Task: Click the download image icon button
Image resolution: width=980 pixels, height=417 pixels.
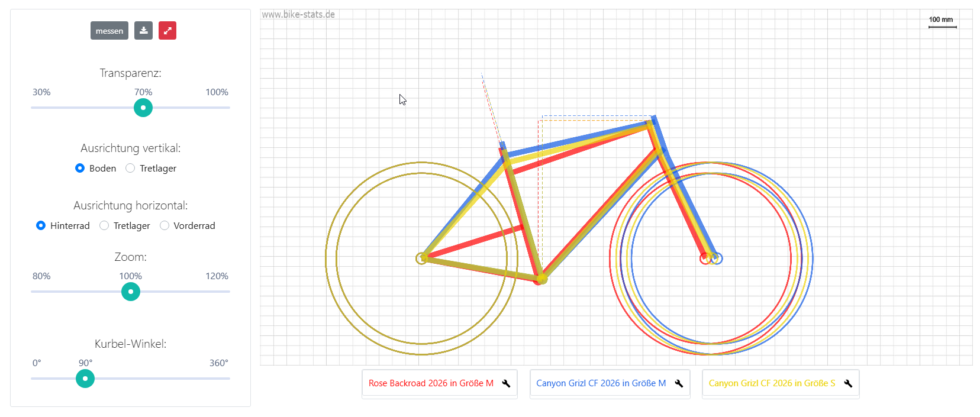Action: point(143,31)
